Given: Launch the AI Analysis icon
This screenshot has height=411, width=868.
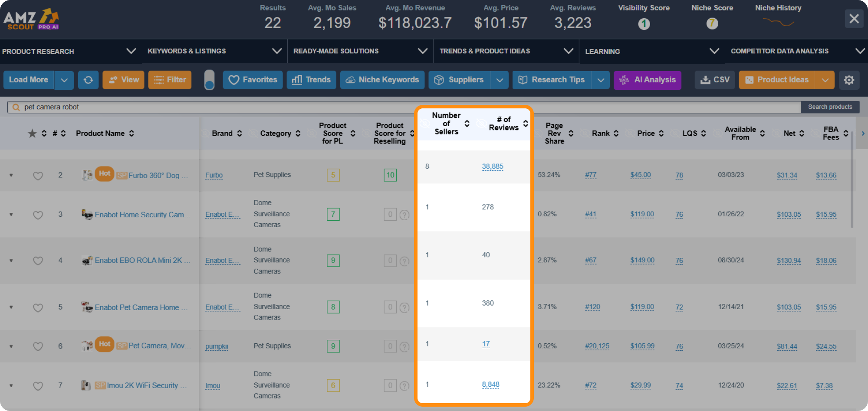Looking at the screenshot, I should pyautogui.click(x=624, y=80).
